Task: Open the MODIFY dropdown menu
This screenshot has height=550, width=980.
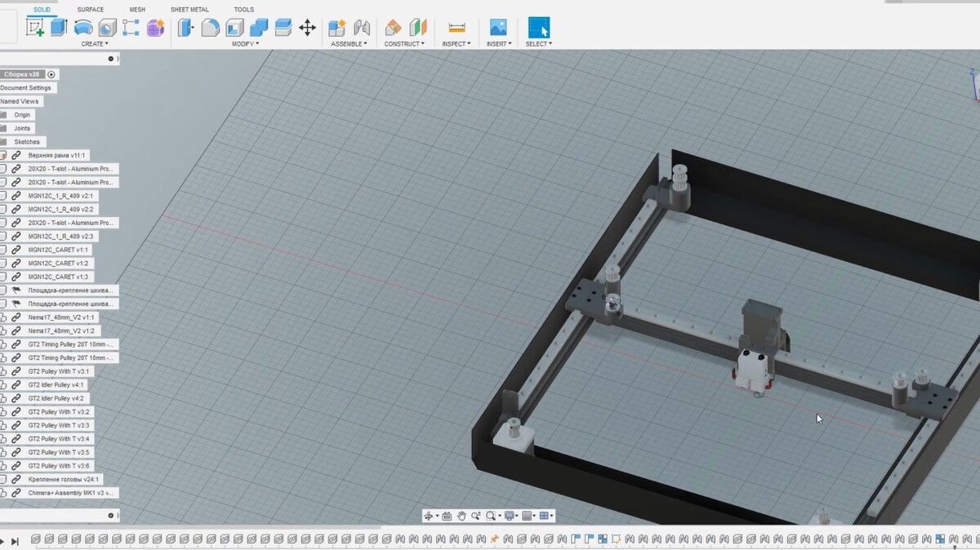Action: (245, 44)
